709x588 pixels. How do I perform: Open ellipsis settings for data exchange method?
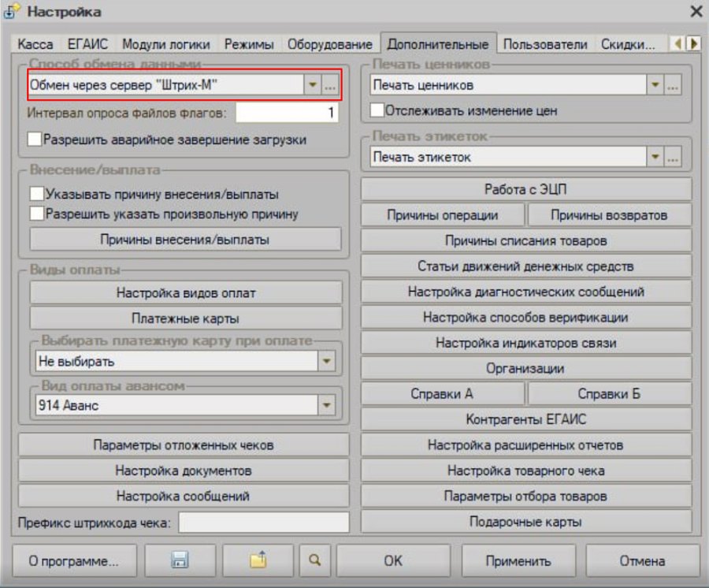click(330, 84)
